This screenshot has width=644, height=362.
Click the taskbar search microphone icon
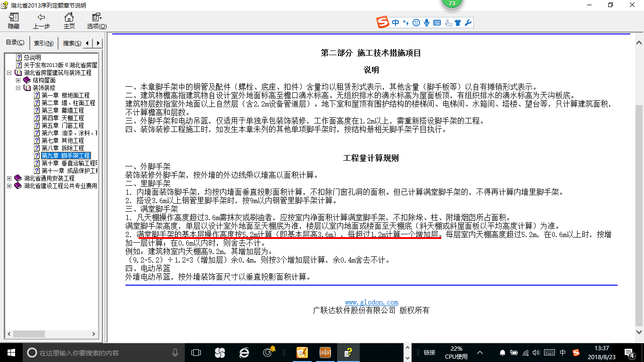pyautogui.click(x=175, y=352)
